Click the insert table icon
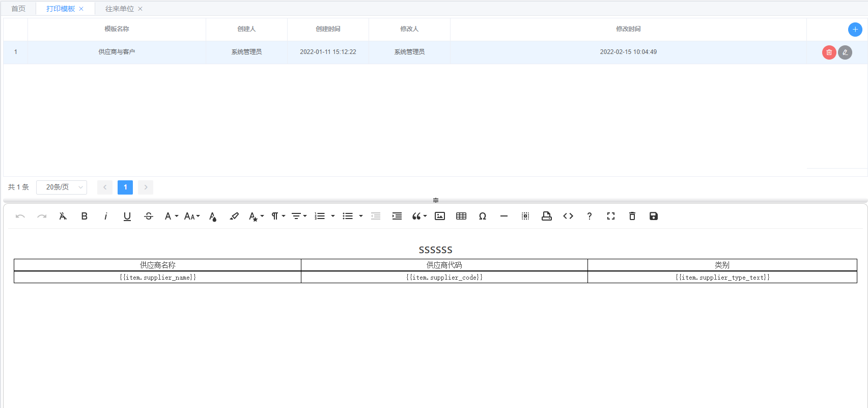The height and width of the screenshot is (408, 868). point(461,216)
